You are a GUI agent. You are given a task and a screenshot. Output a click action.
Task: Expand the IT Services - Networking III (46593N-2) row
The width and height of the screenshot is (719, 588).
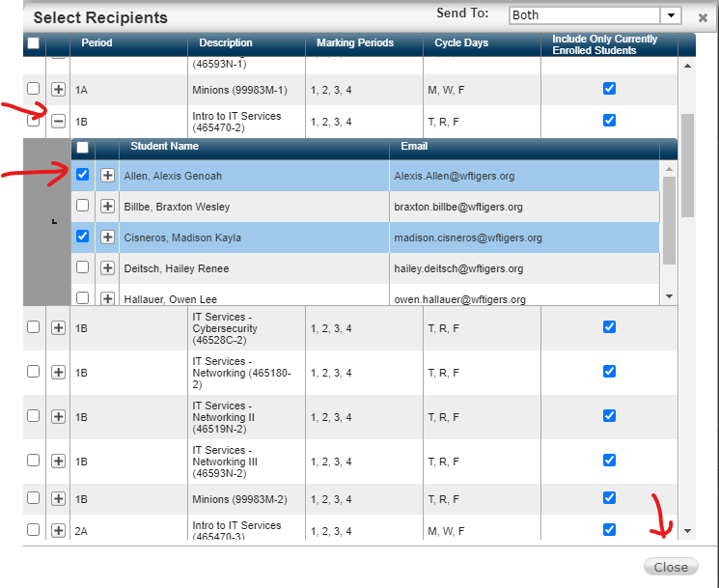58,461
